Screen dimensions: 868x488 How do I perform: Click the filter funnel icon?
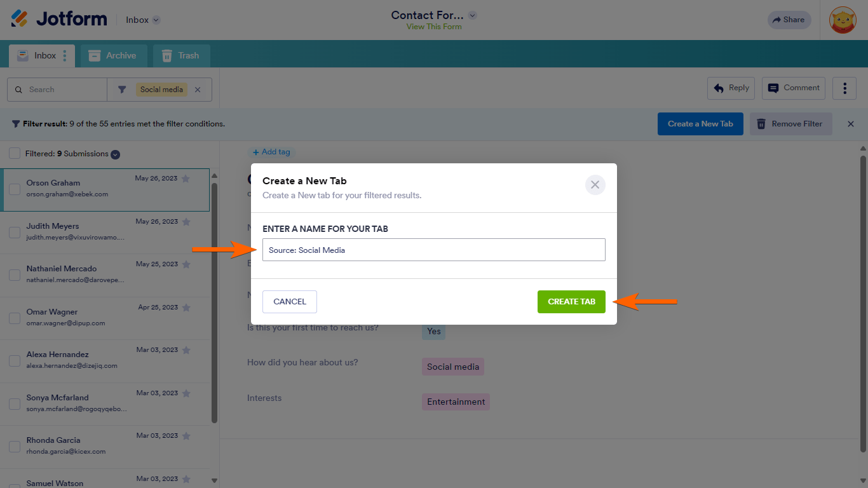[x=122, y=90]
